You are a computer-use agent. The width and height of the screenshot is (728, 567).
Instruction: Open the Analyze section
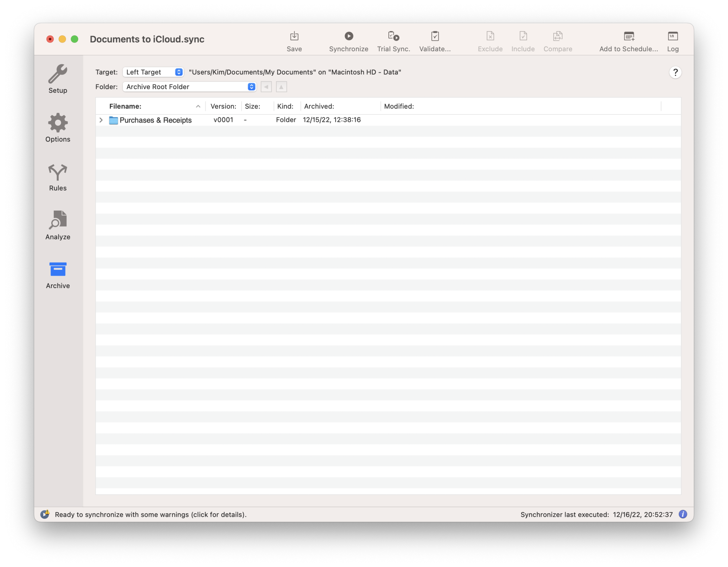[58, 225]
